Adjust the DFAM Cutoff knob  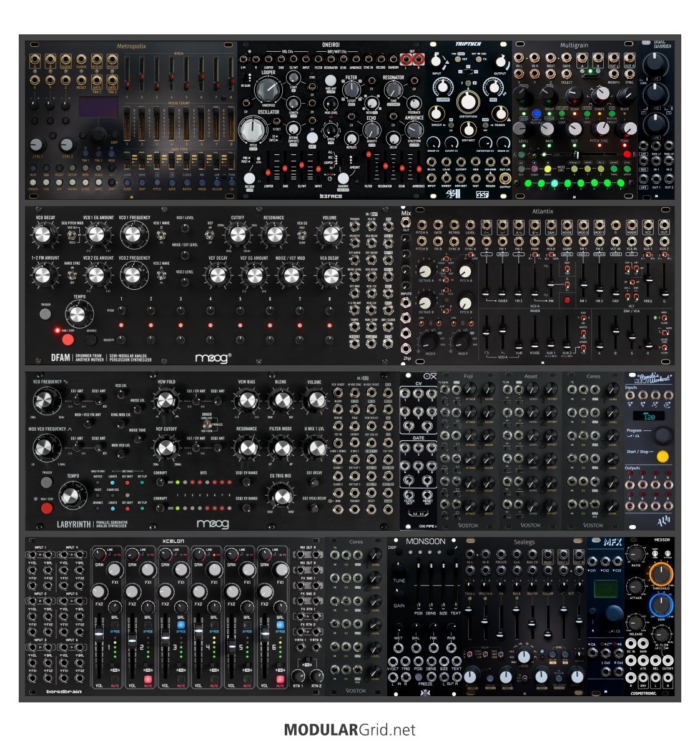[x=237, y=234]
